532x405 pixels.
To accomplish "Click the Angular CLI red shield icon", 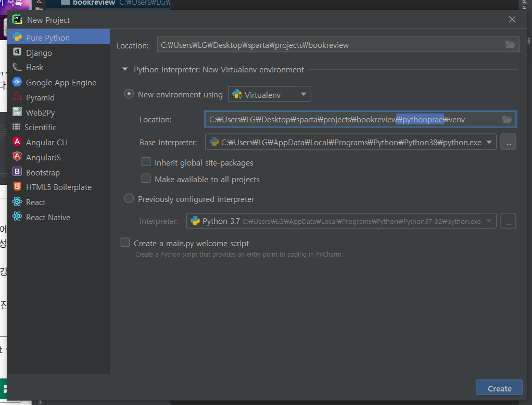I will coord(17,142).
